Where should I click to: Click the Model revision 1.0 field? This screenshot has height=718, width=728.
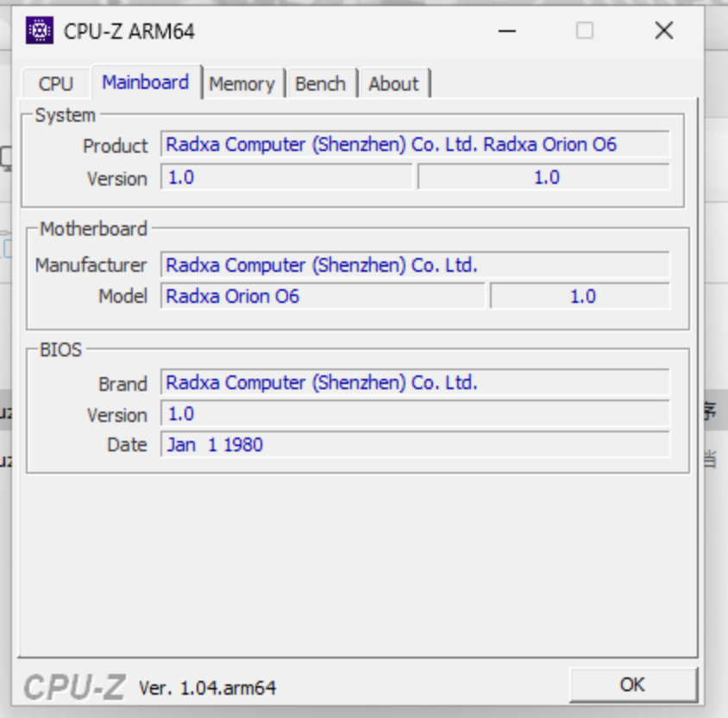pos(580,296)
